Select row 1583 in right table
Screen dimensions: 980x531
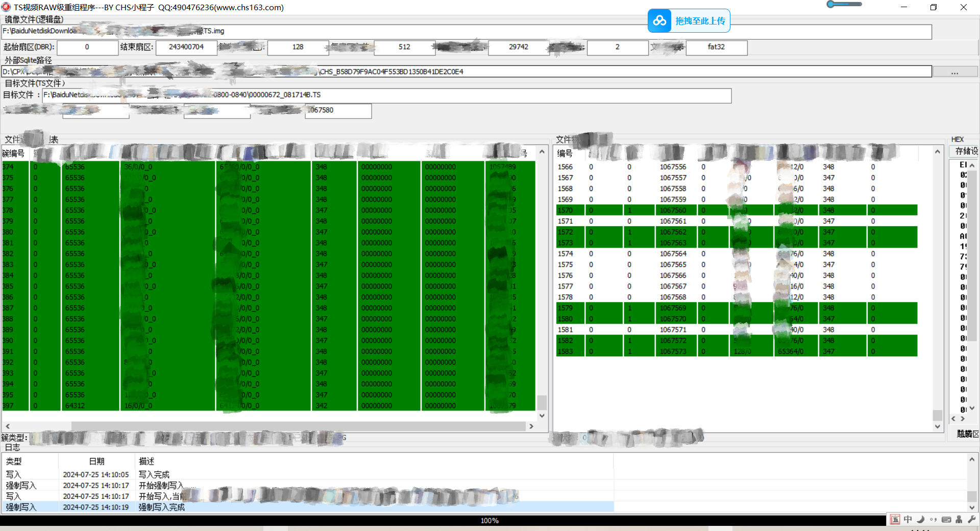click(737, 352)
